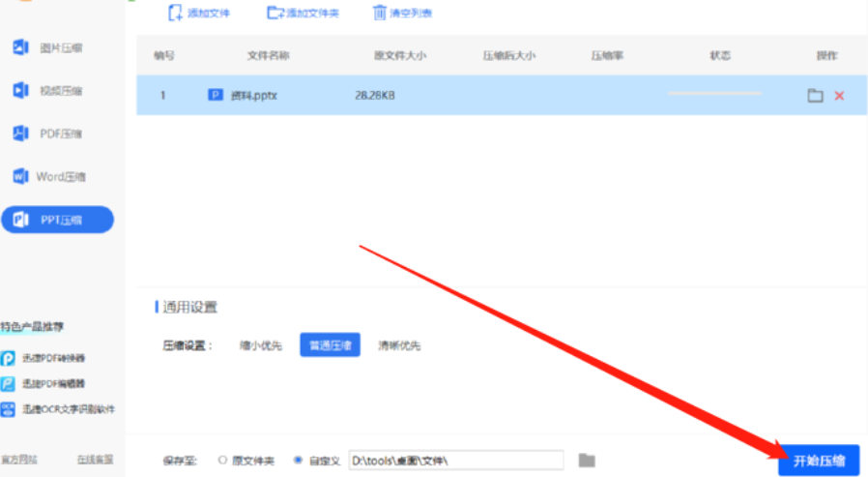Click the progress bar in 状态 column
Viewport: 868px width, 477px height.
714,94
